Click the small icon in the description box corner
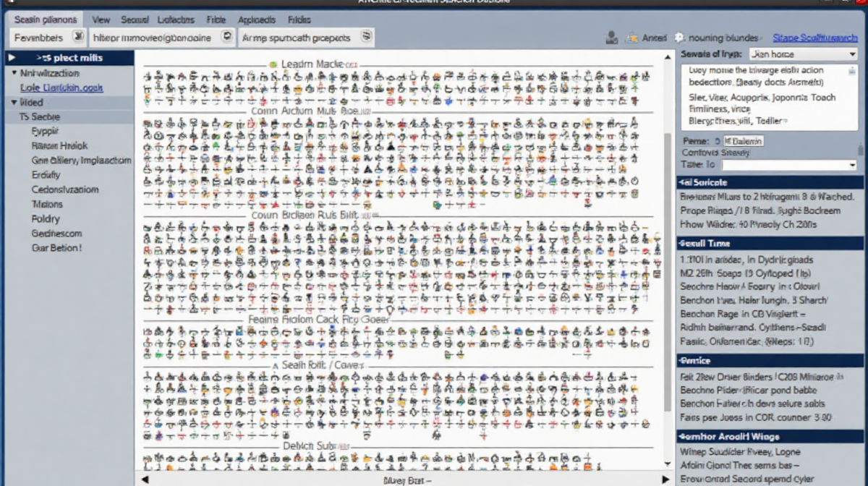The height and width of the screenshot is (486, 868). (851, 71)
